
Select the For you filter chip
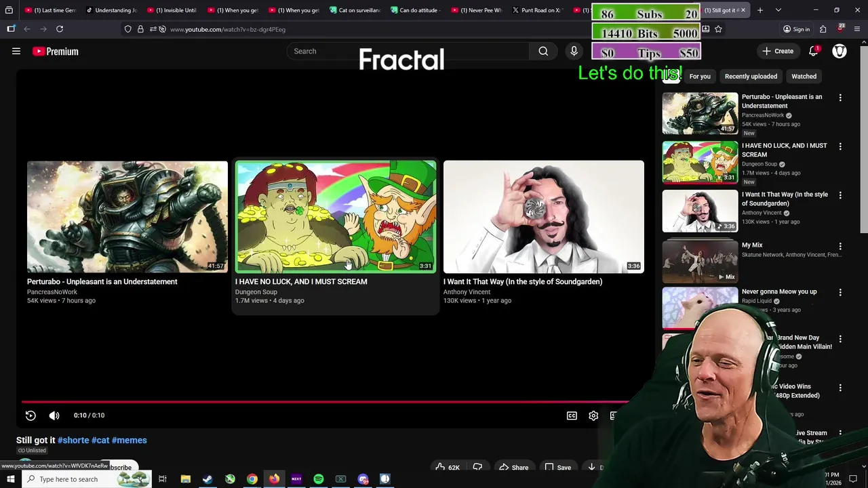[700, 77]
